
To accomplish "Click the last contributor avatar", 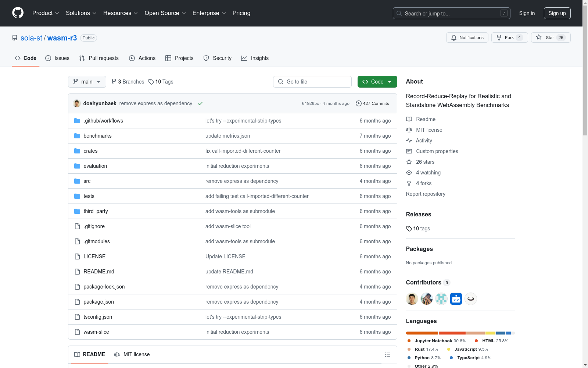I will pos(471,299).
